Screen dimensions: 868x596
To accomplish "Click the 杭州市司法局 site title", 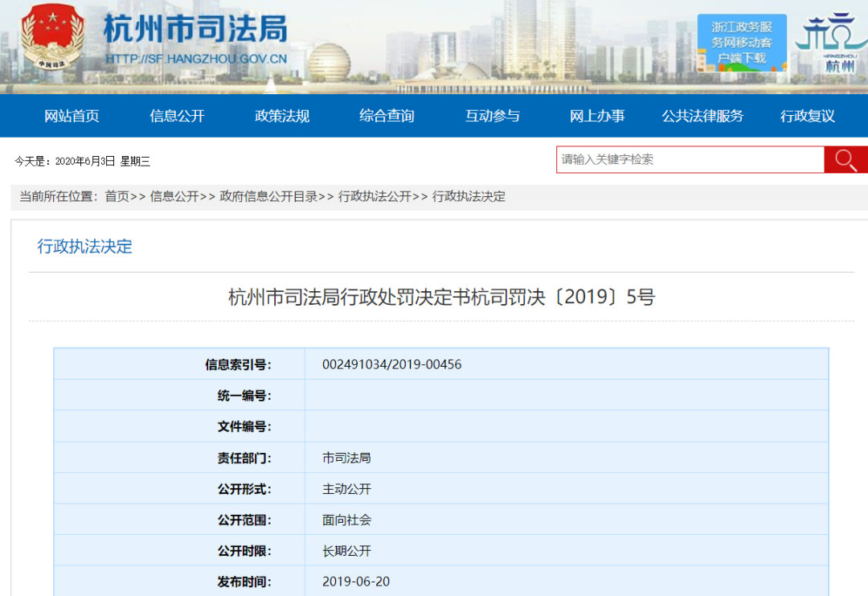I will click(195, 30).
